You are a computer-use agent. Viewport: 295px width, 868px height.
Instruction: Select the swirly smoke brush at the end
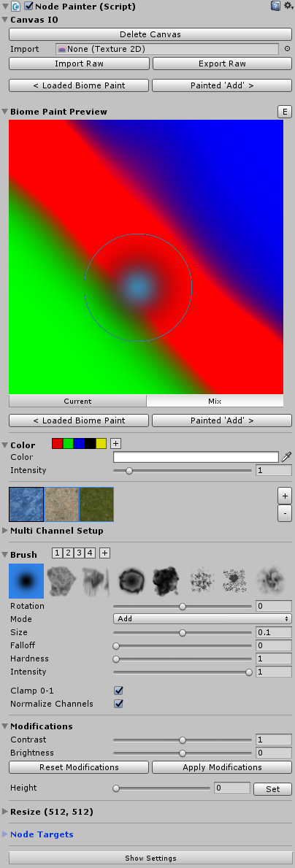click(271, 582)
